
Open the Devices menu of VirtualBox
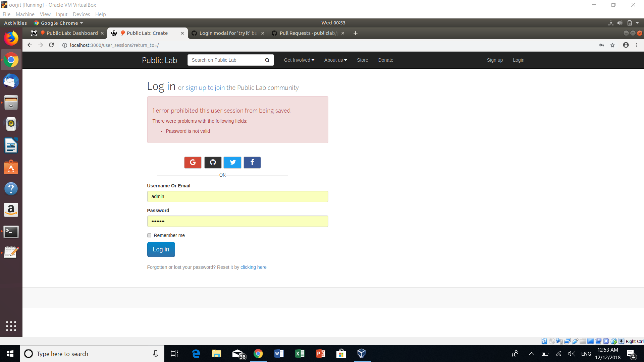pos(81,14)
